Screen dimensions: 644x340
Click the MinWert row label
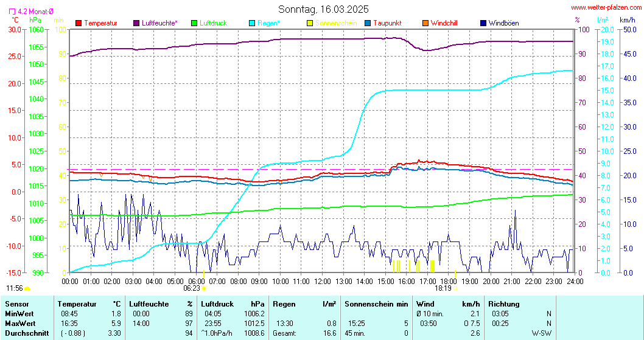pos(19,314)
